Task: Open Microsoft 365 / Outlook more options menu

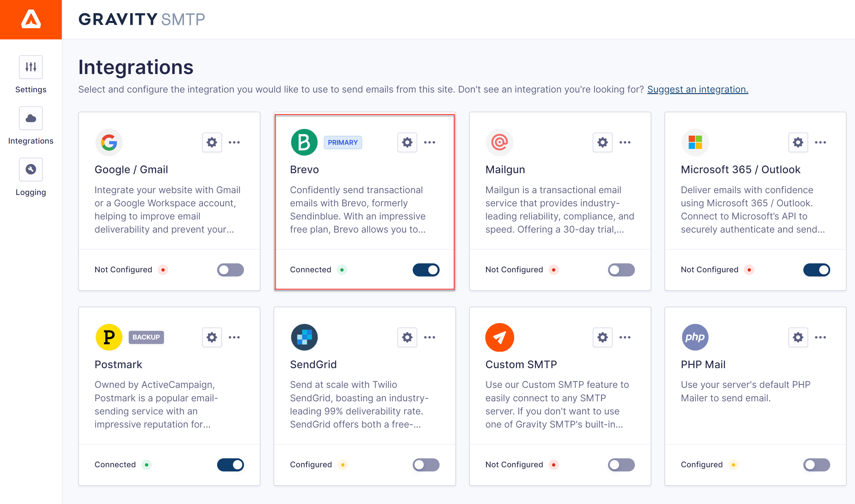Action: (x=820, y=142)
